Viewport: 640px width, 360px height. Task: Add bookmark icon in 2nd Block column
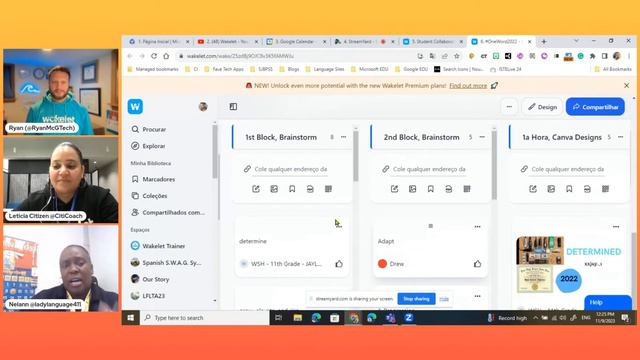[x=431, y=189]
